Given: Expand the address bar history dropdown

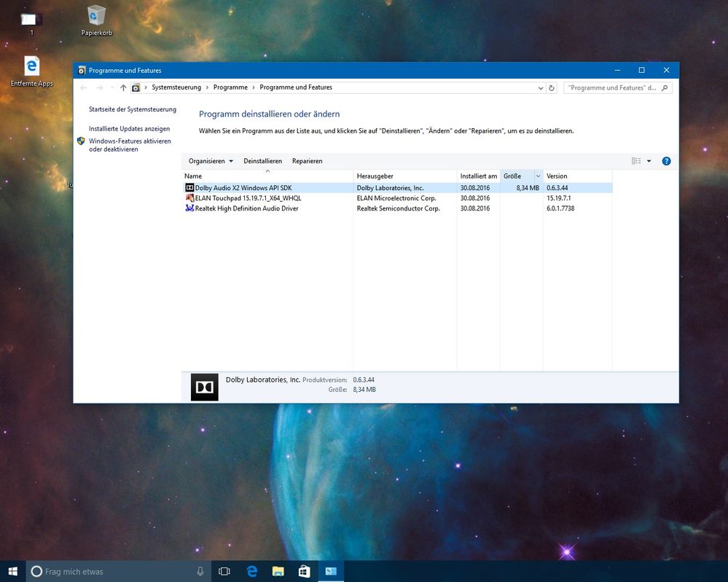Looking at the screenshot, I should [x=540, y=87].
